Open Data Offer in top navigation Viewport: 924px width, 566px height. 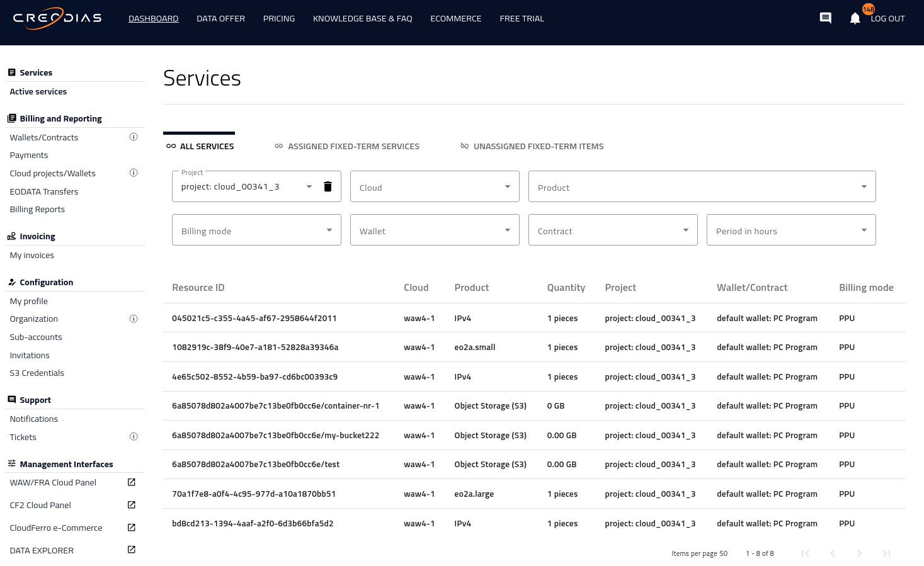pos(220,19)
